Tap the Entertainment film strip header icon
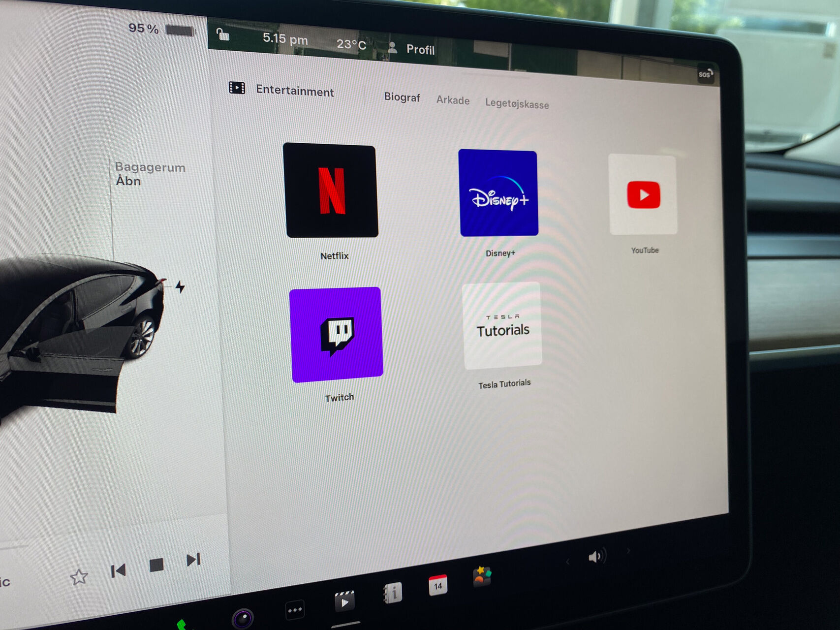The width and height of the screenshot is (840, 630). (237, 88)
